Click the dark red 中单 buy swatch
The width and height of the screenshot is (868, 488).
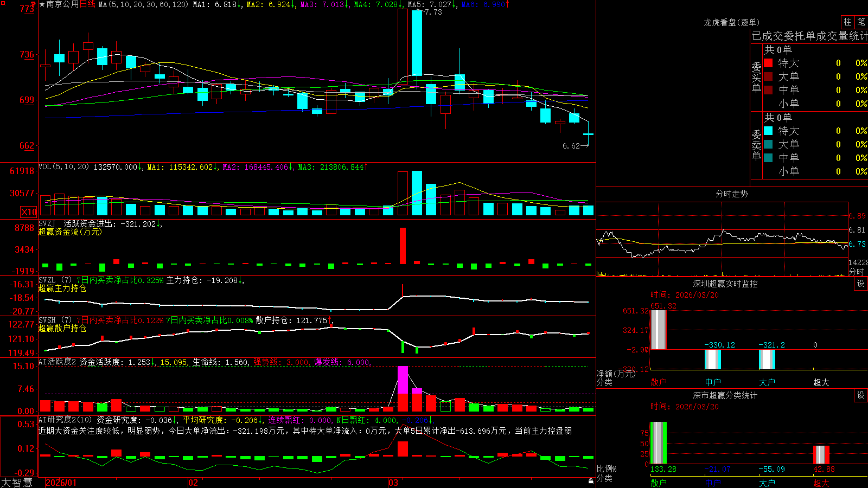(x=768, y=90)
